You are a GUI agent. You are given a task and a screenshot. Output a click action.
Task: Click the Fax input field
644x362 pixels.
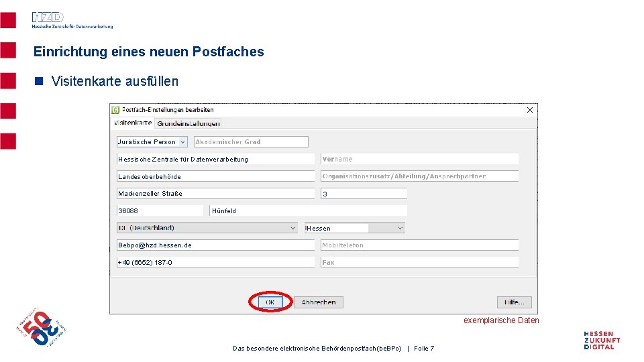pyautogui.click(x=419, y=262)
